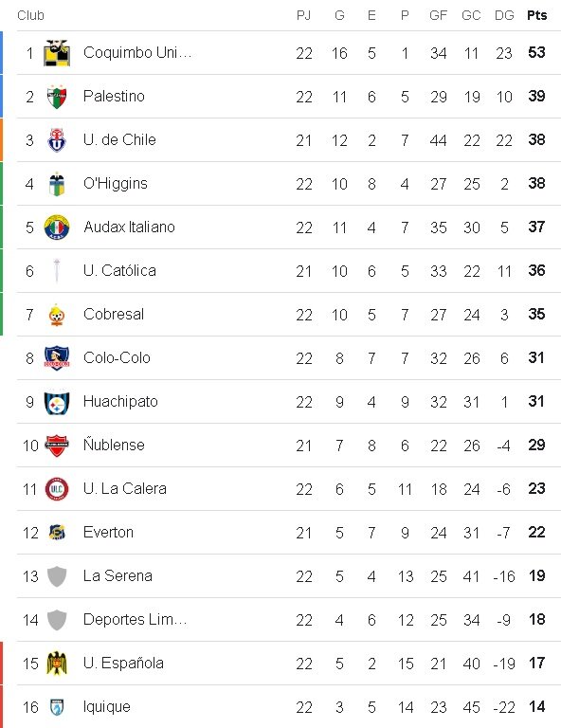The height and width of the screenshot is (728, 561).
Task: Open the U. Católica team link
Action: click(x=119, y=271)
